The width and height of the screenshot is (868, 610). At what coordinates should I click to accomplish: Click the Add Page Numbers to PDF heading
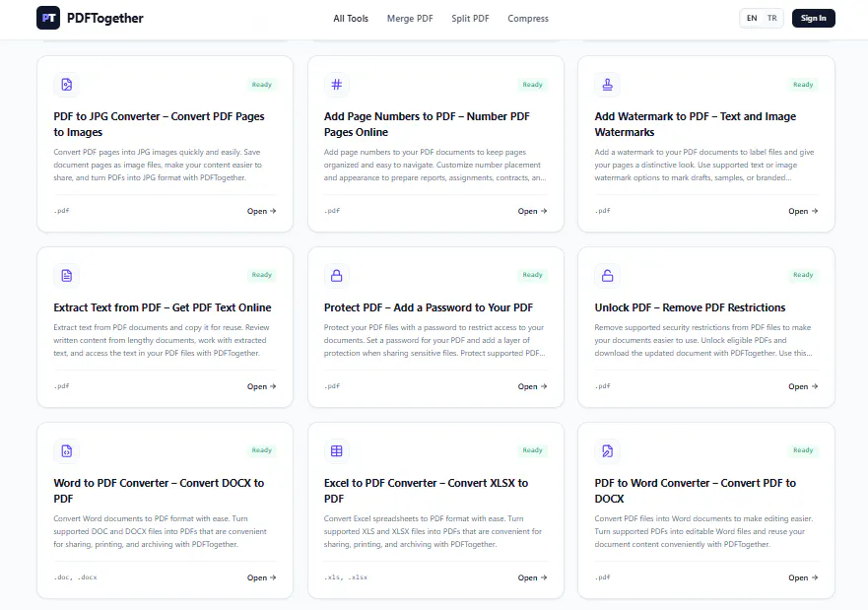pyautogui.click(x=427, y=124)
